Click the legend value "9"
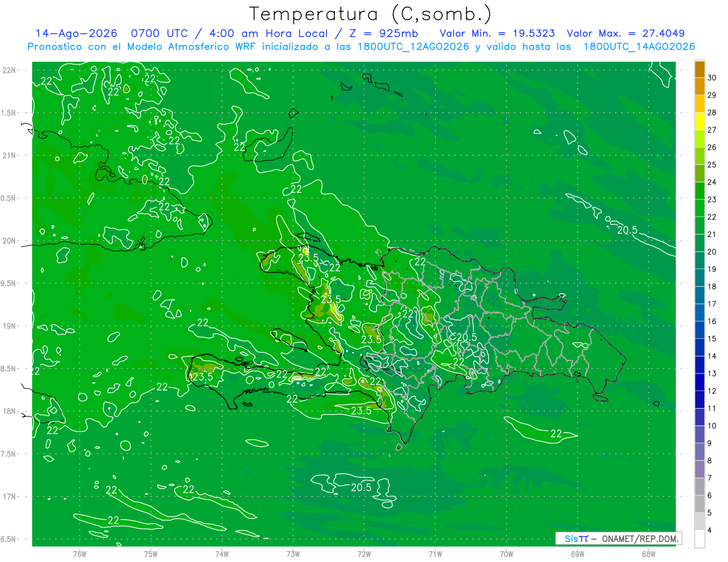 click(x=710, y=443)
